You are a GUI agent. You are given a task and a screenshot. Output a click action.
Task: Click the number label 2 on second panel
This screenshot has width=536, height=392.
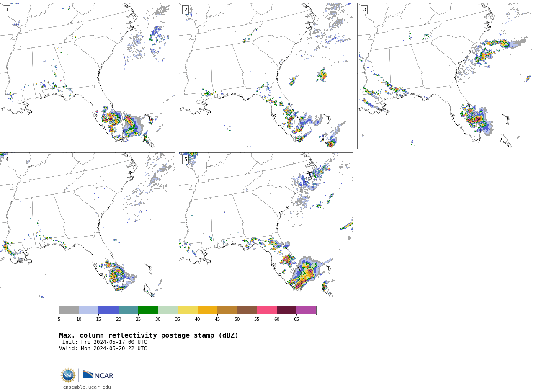tap(186, 10)
